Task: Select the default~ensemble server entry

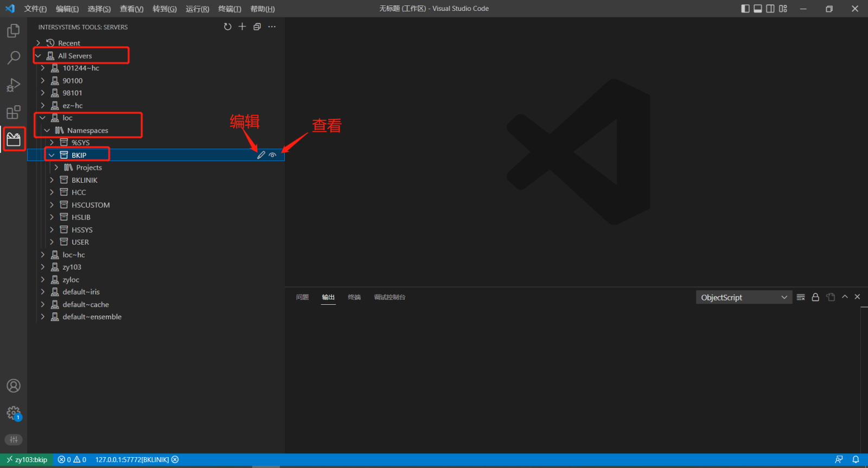Action: pyautogui.click(x=92, y=317)
